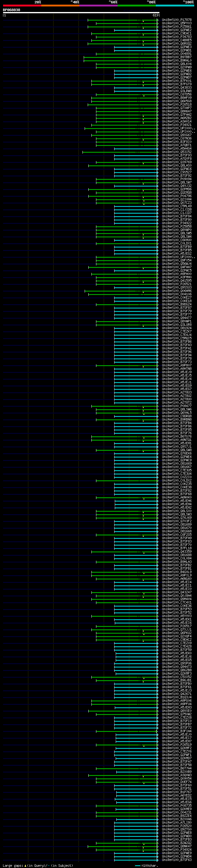
Task: Click the UniRef100_A6N0K0 hit name
Action: (x=177, y=497)
